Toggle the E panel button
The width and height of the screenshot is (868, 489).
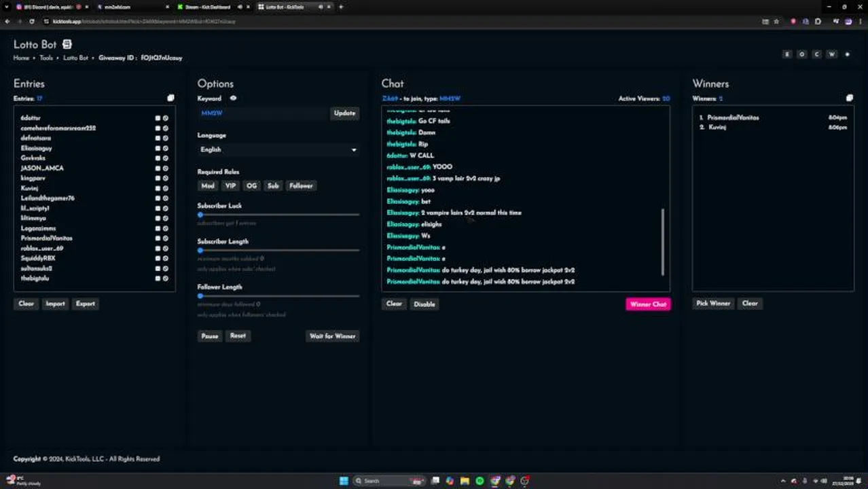tap(787, 54)
